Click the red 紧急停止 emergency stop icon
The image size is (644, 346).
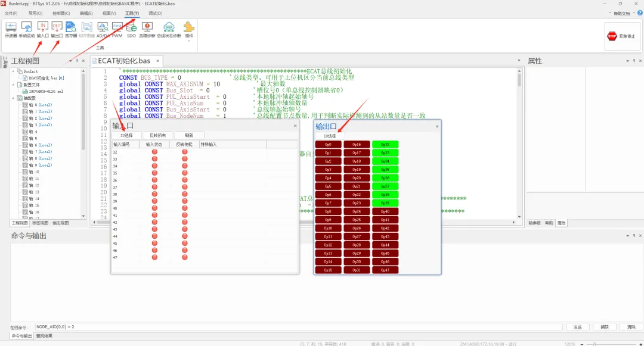coord(612,36)
